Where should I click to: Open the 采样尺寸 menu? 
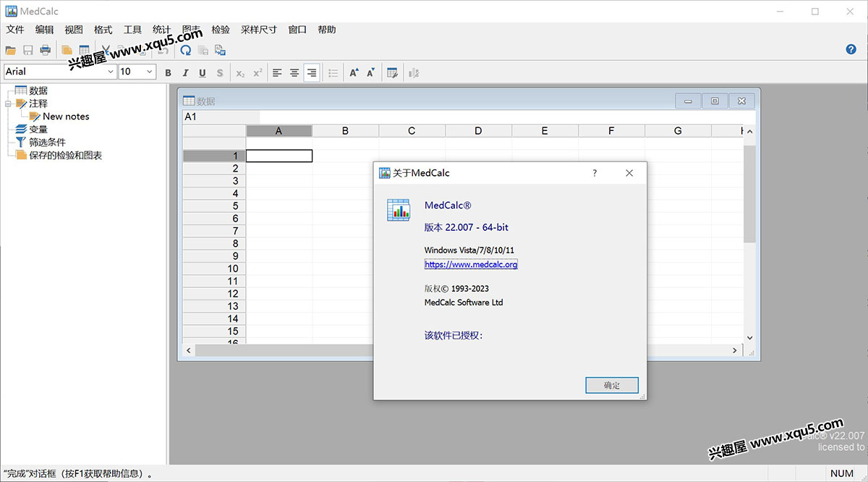point(258,30)
